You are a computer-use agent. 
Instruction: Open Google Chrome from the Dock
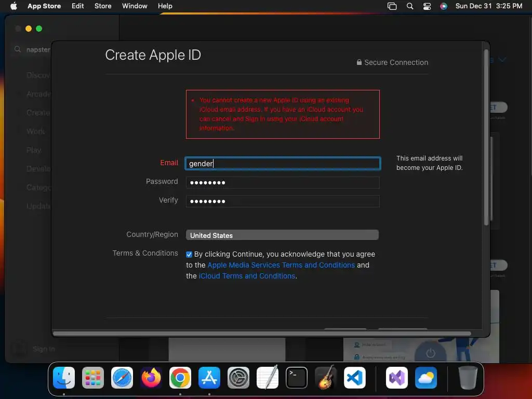point(180,377)
